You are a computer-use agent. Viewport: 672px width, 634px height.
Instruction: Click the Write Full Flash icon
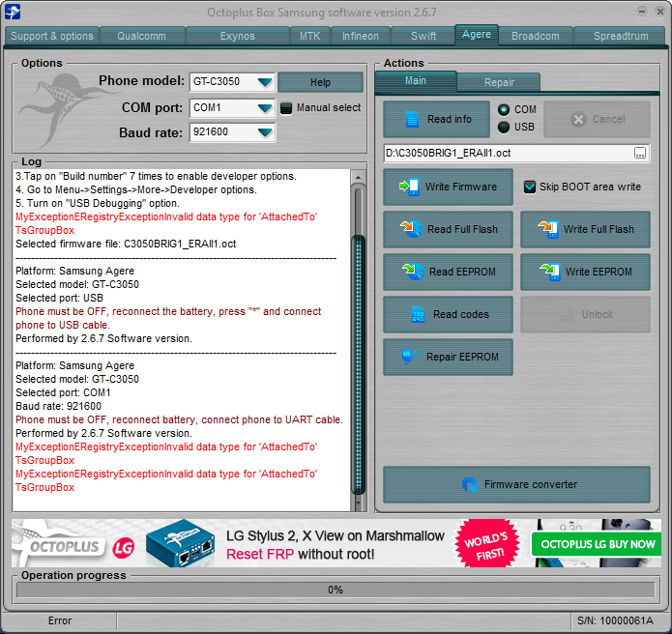tap(548, 229)
